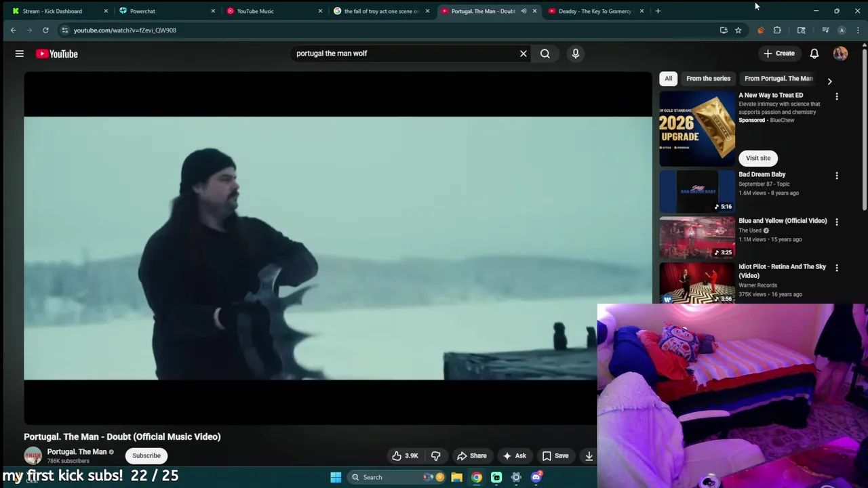Open the Bad Dream Baby thumbnail
Viewport: 868px width, 488px height.
[697, 190]
